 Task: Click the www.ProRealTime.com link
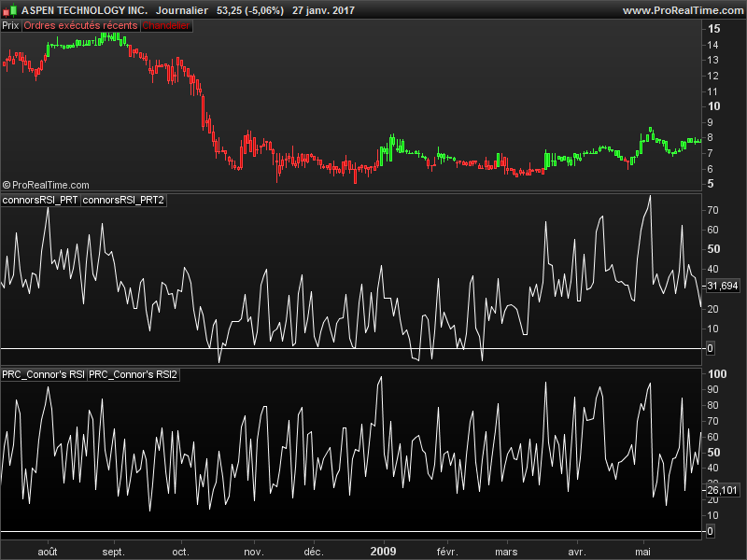(x=683, y=10)
